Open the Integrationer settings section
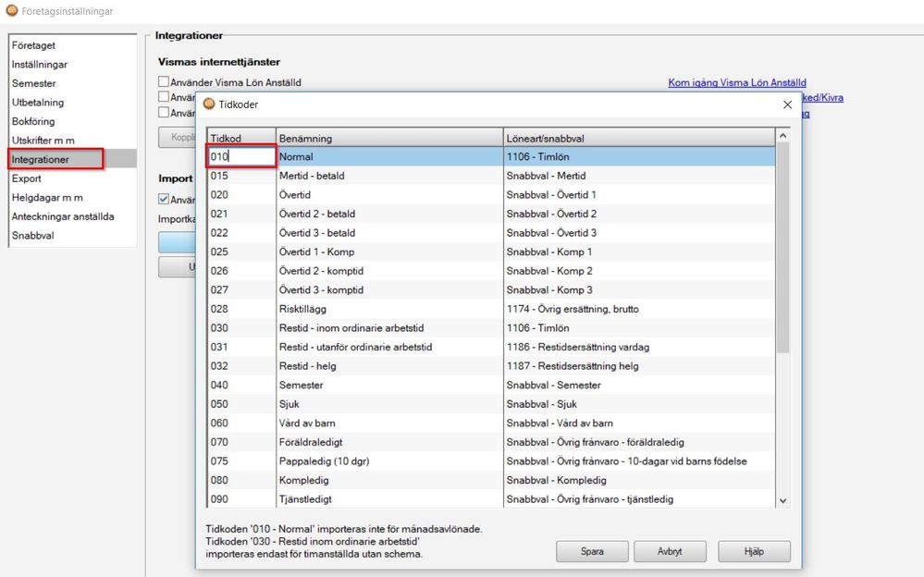The height and width of the screenshot is (577, 924). point(40,159)
